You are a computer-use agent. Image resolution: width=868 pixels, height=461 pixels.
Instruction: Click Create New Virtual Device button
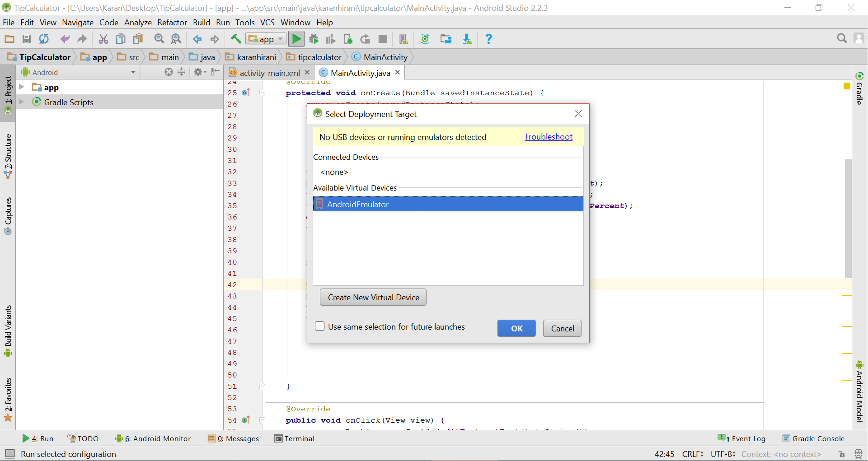pyautogui.click(x=373, y=298)
